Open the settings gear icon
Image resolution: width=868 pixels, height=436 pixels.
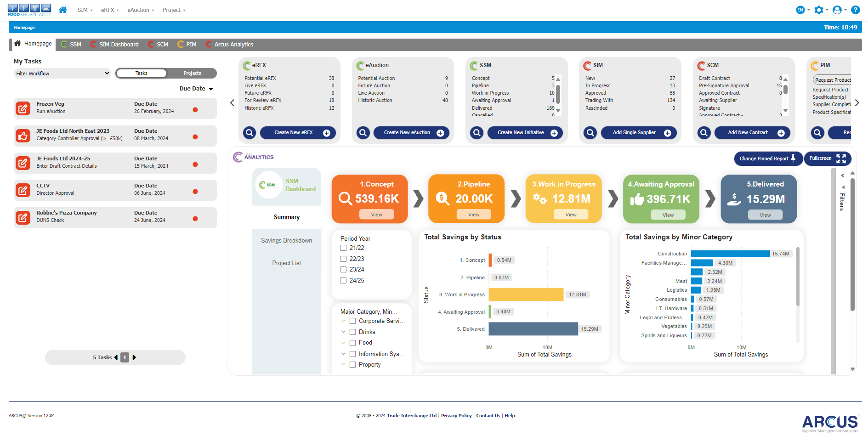click(818, 10)
